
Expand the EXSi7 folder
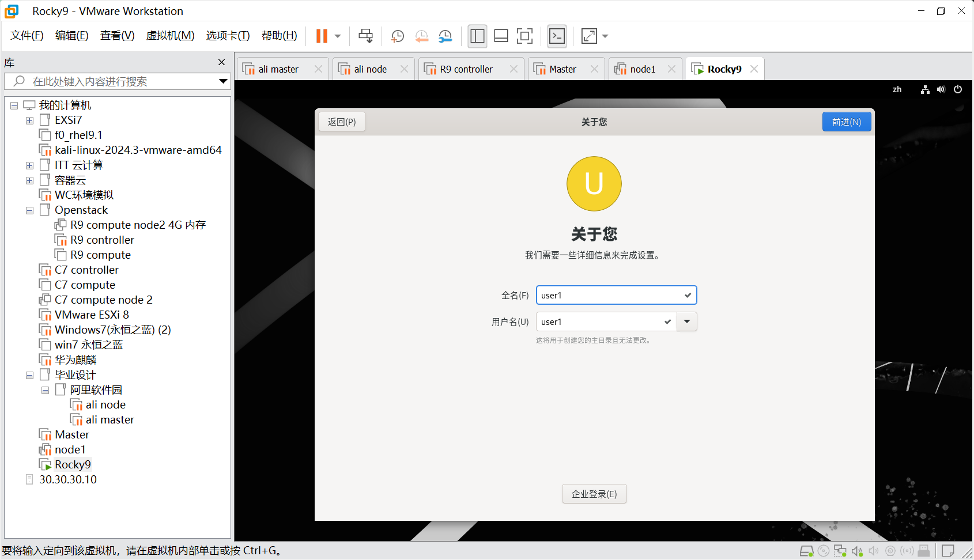click(29, 120)
